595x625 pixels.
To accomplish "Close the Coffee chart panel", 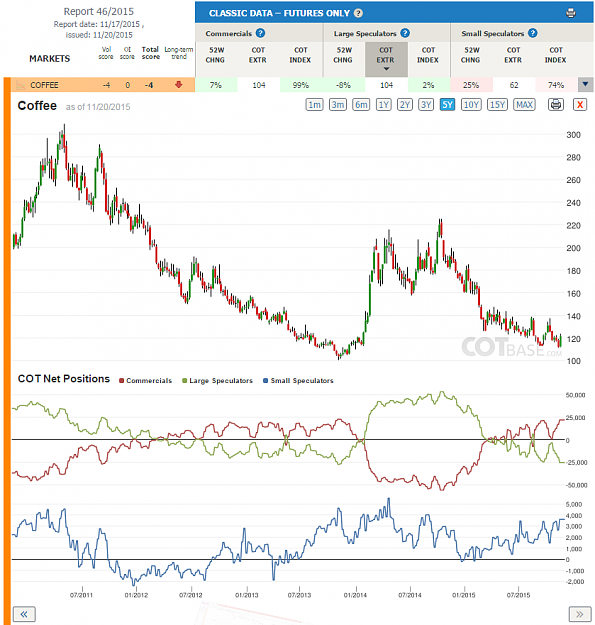I will [580, 104].
